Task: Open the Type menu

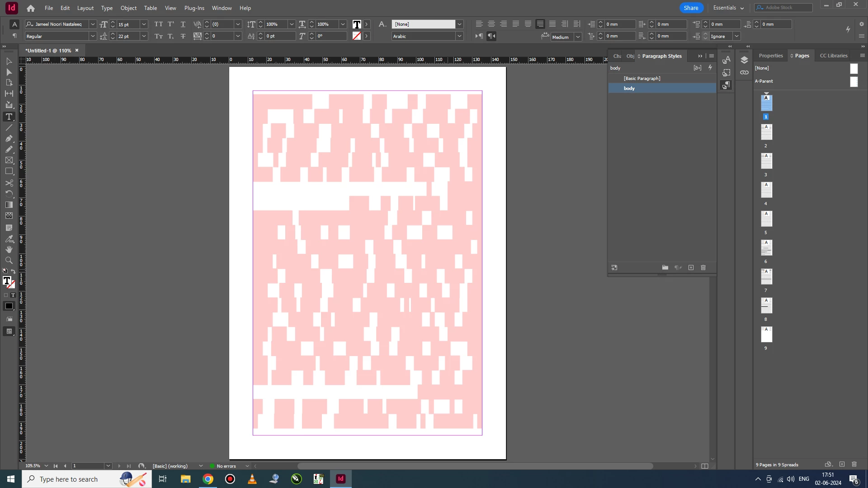Action: 107,8
